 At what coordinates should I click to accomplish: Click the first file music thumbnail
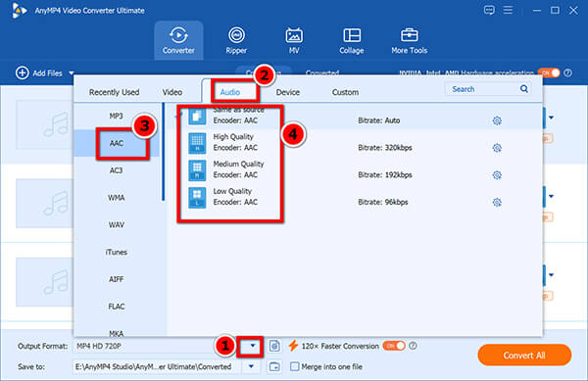pyautogui.click(x=45, y=125)
